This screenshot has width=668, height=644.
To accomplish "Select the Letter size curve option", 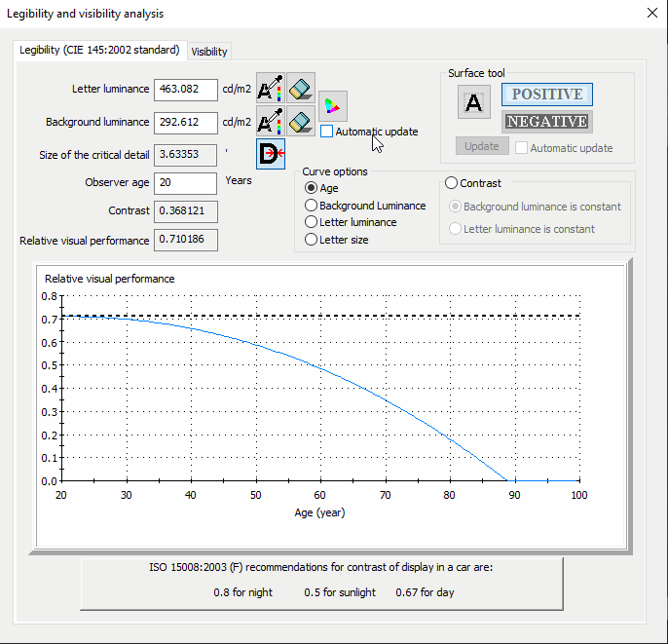I will [311, 240].
